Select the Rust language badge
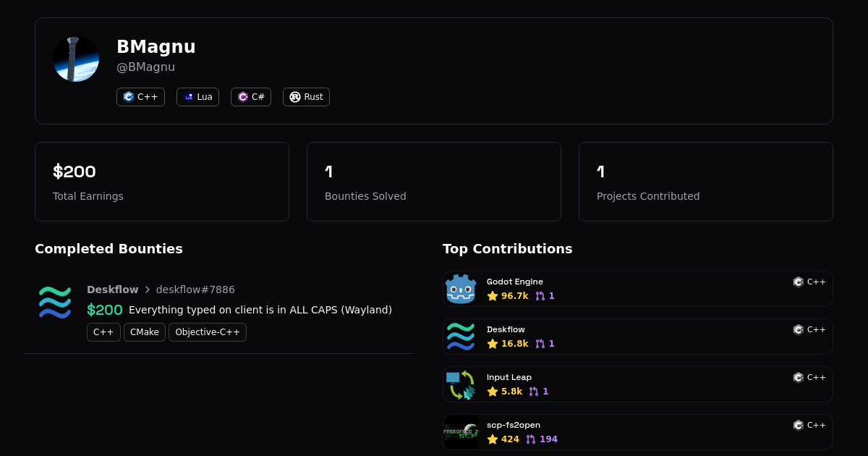Image resolution: width=868 pixels, height=456 pixels. [x=306, y=97]
